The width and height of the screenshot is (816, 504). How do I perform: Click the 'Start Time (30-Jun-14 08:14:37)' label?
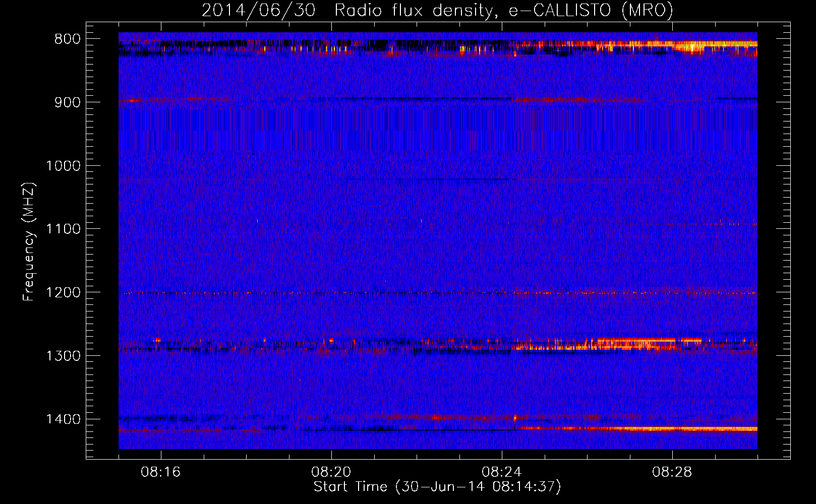tap(437, 487)
